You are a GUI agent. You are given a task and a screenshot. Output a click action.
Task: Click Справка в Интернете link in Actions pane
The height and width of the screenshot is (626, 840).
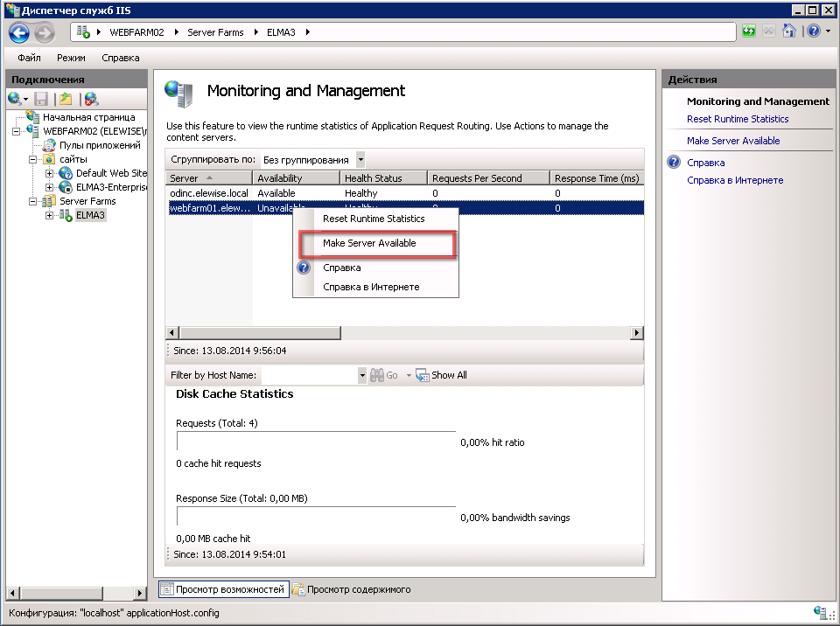[734, 180]
